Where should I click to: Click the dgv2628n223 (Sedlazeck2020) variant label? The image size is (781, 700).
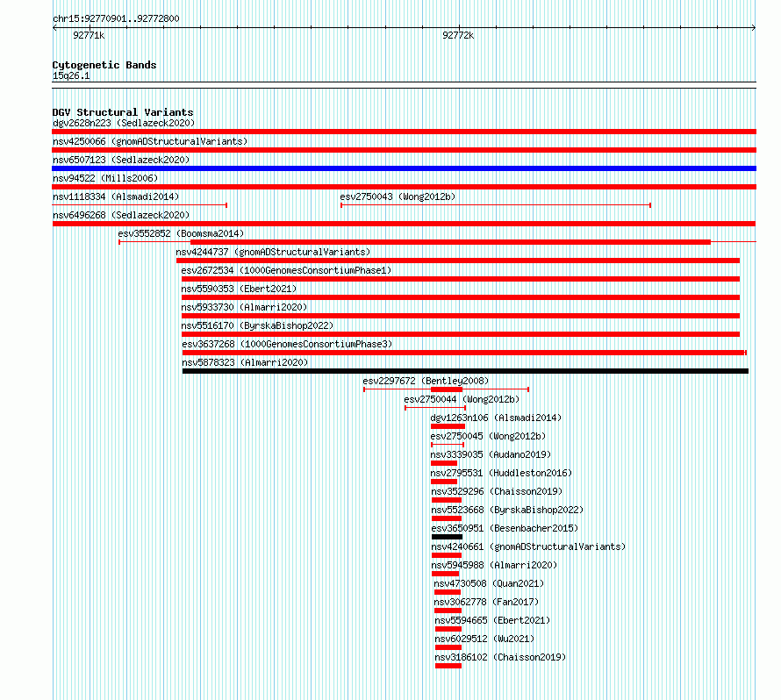pos(124,123)
